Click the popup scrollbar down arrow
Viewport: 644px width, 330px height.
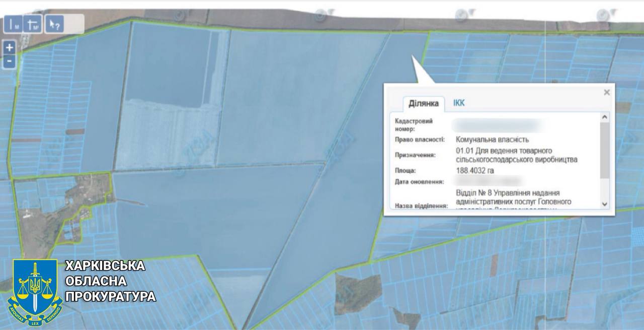[605, 204]
